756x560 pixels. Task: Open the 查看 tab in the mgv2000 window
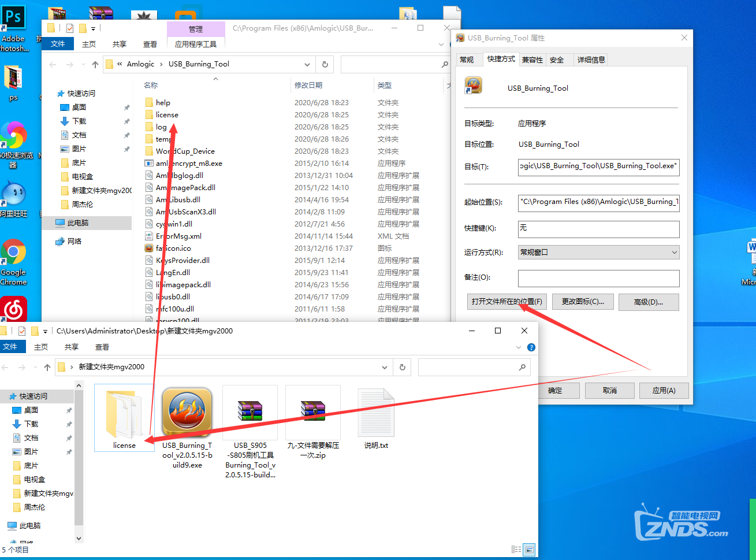tap(102, 347)
